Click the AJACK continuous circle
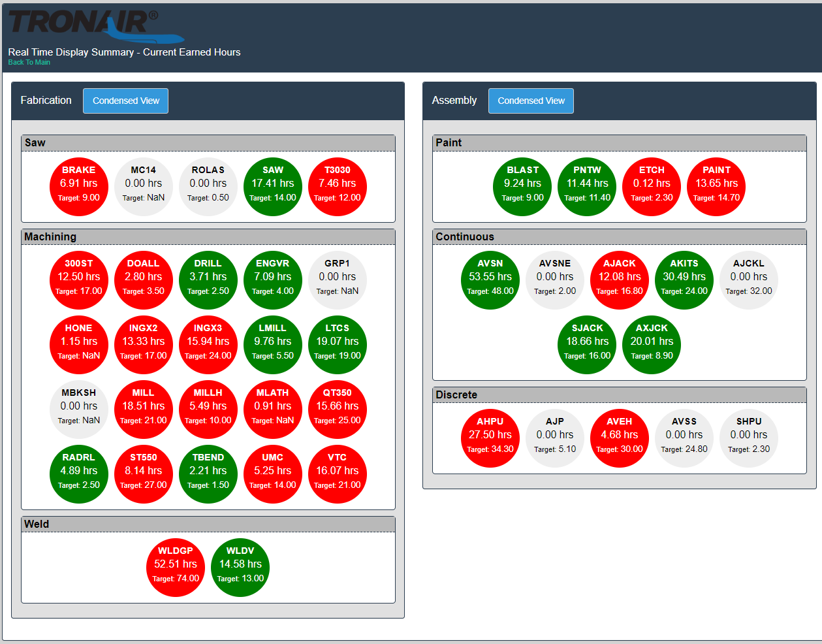This screenshot has height=644, width=822. pos(620,280)
